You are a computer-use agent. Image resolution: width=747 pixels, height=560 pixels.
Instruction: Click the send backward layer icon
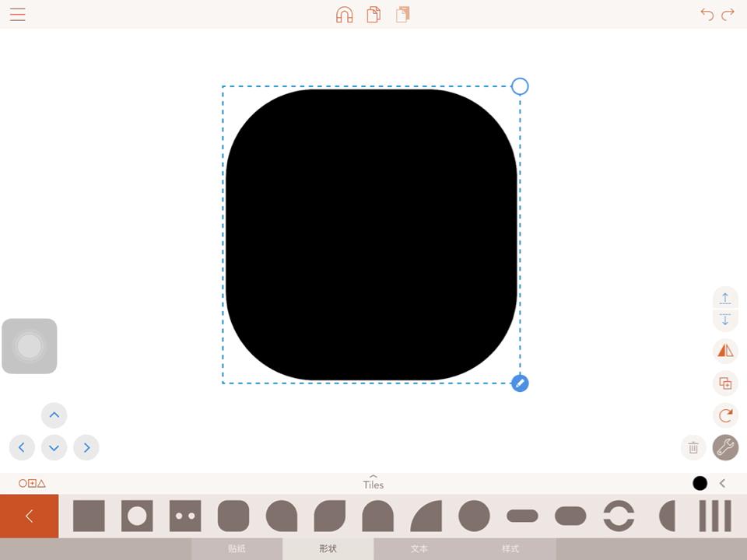pos(725,320)
